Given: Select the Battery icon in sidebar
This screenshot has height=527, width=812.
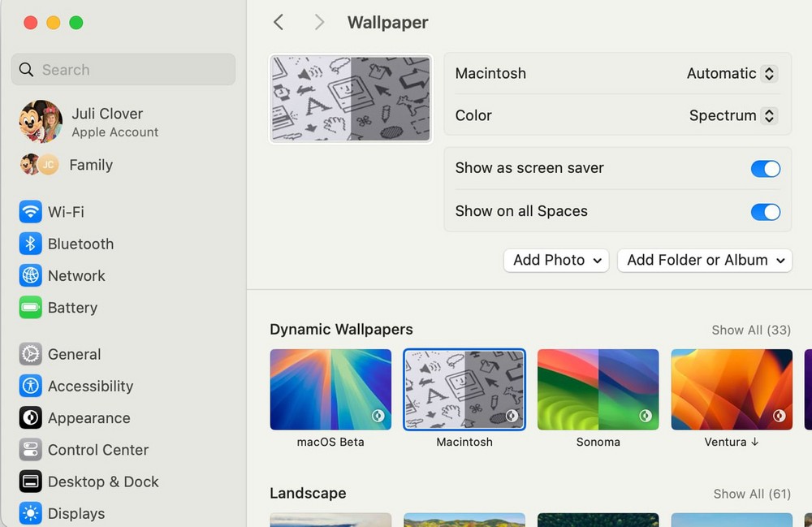Looking at the screenshot, I should point(31,308).
